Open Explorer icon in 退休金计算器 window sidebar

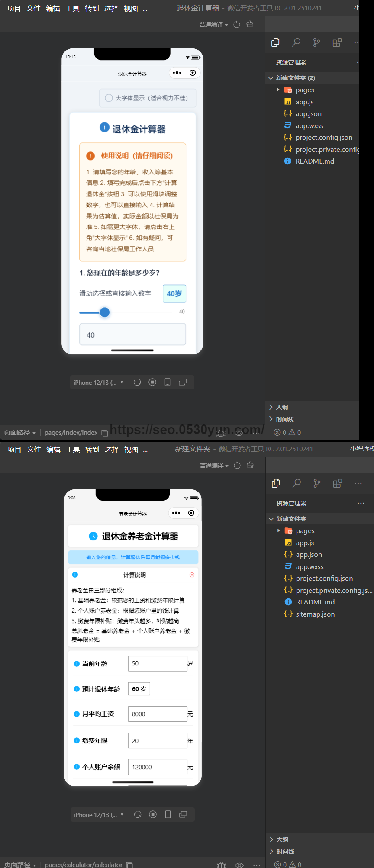(275, 42)
